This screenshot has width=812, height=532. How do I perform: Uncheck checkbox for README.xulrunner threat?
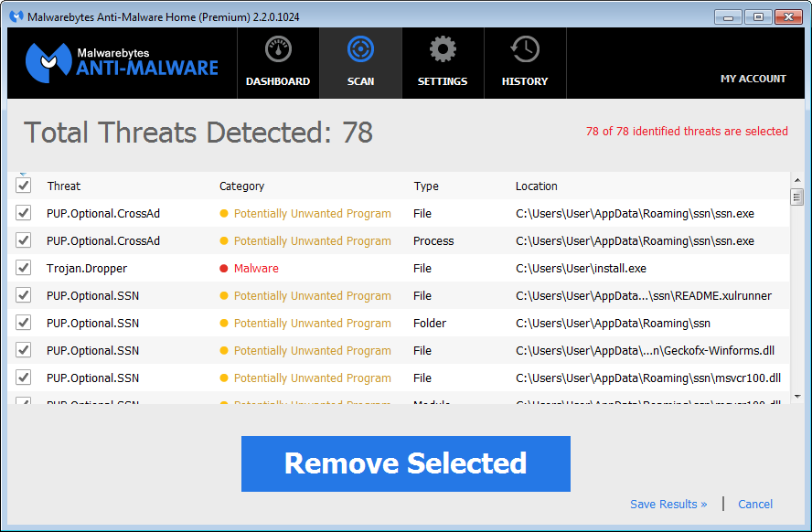23,295
